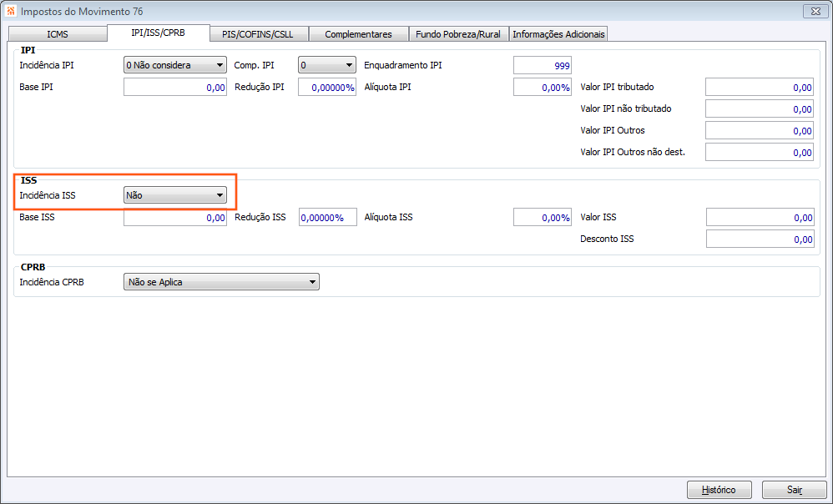Click the Incidência IPI label

click(x=47, y=65)
